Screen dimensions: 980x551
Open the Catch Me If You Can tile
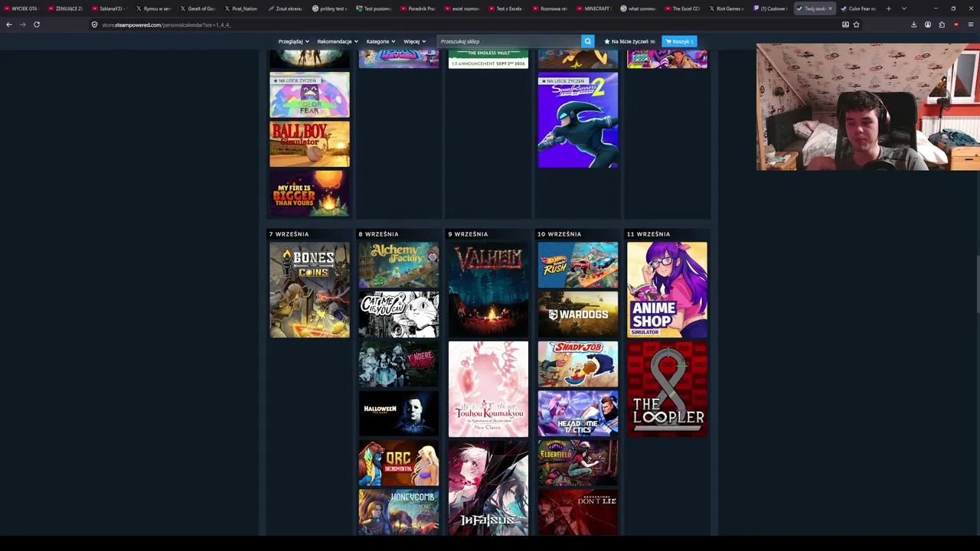(399, 315)
